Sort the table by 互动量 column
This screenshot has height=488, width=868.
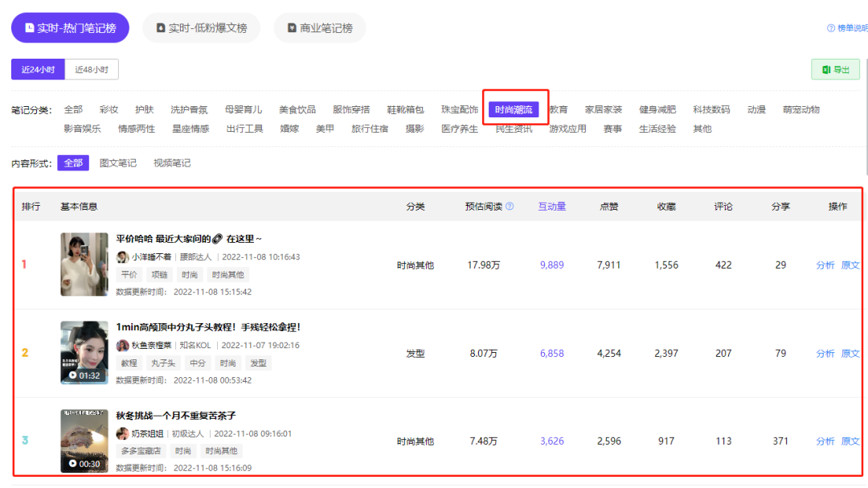[552, 206]
